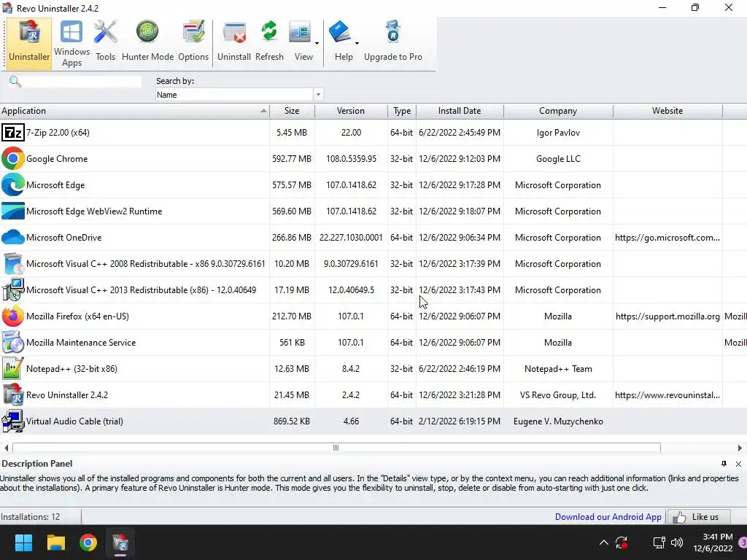
Task: Click the horizontal scrollbar left arrow
Action: [6, 448]
